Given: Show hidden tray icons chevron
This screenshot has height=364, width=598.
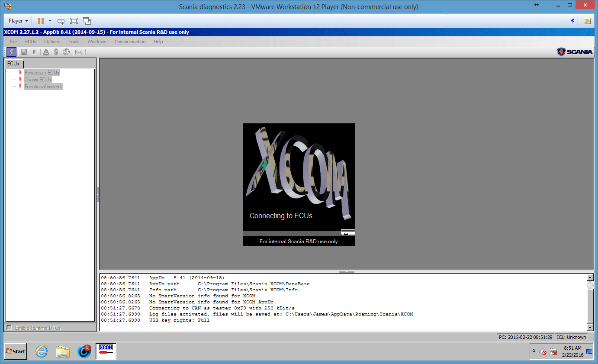Looking at the screenshot, I should 534,351.
